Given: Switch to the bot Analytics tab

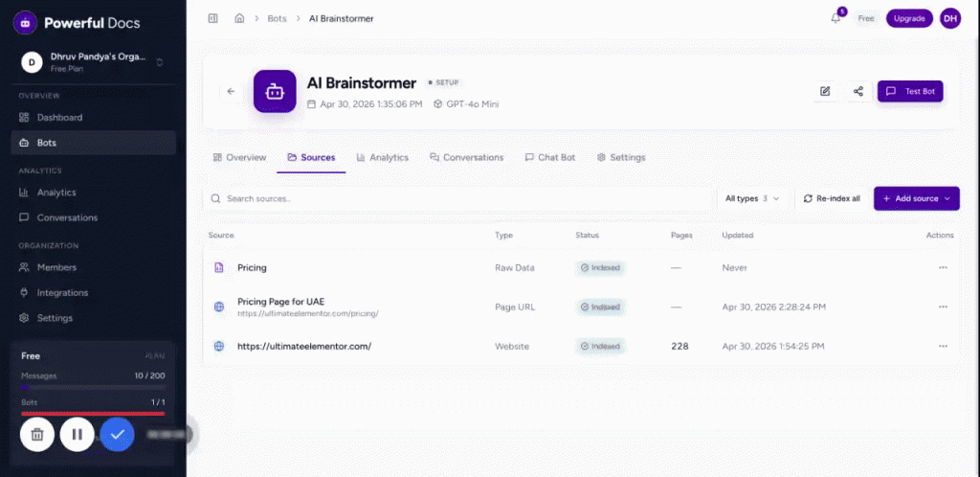Looking at the screenshot, I should pyautogui.click(x=383, y=157).
